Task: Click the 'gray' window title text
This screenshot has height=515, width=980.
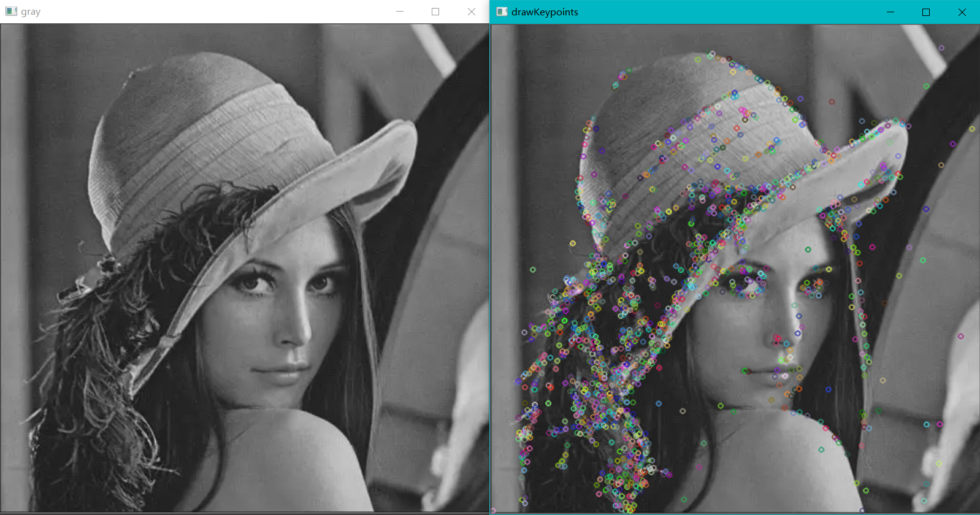Action: [31, 12]
